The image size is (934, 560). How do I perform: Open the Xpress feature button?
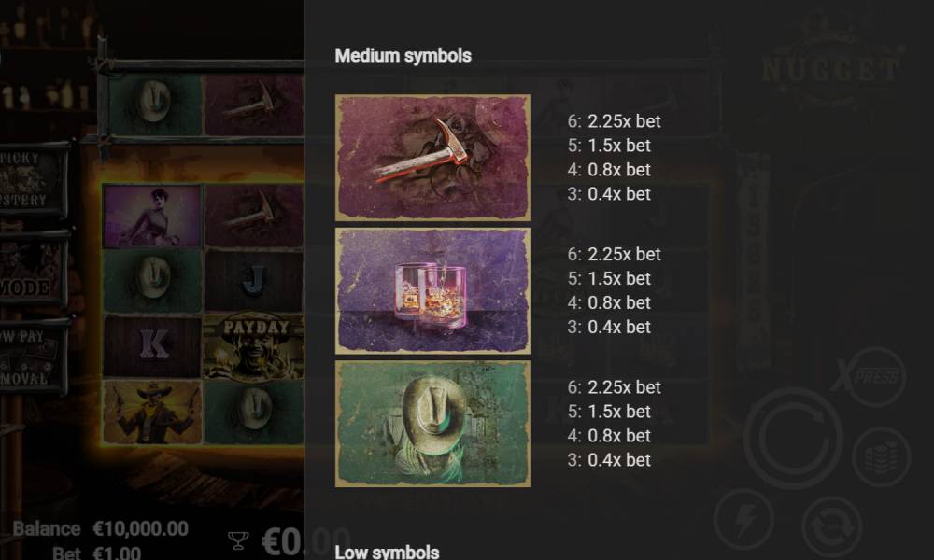[x=870, y=376]
